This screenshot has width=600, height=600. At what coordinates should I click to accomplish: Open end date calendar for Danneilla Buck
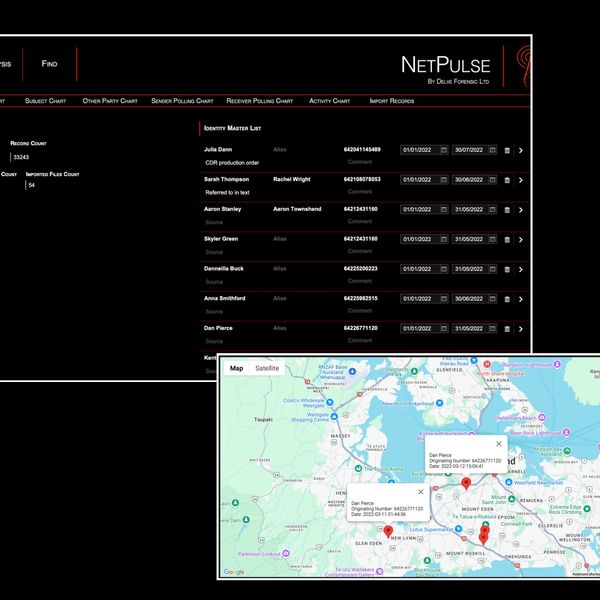[x=492, y=269]
